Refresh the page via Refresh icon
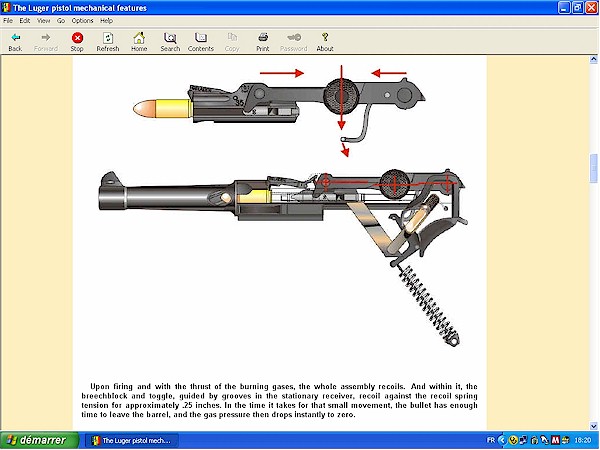The height and width of the screenshot is (450, 600). pyautogui.click(x=108, y=38)
